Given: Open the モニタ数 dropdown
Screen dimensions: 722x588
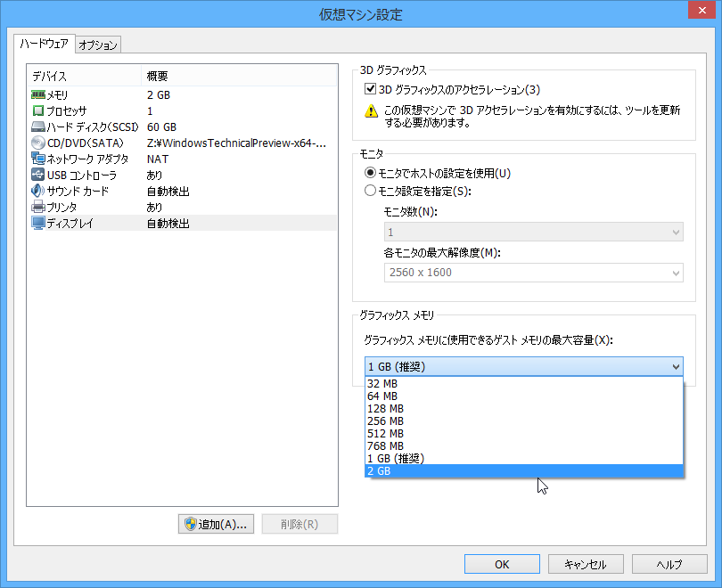Looking at the screenshot, I should coord(534,232).
